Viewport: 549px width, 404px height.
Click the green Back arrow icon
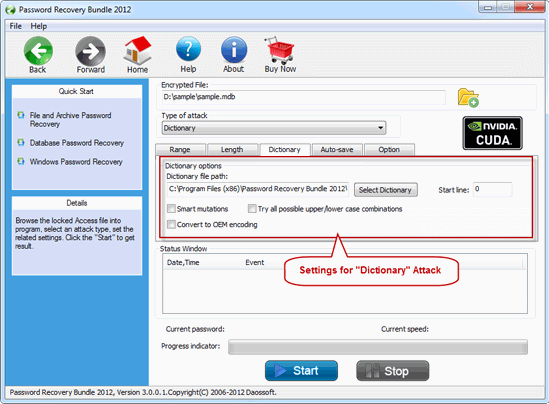[38, 51]
